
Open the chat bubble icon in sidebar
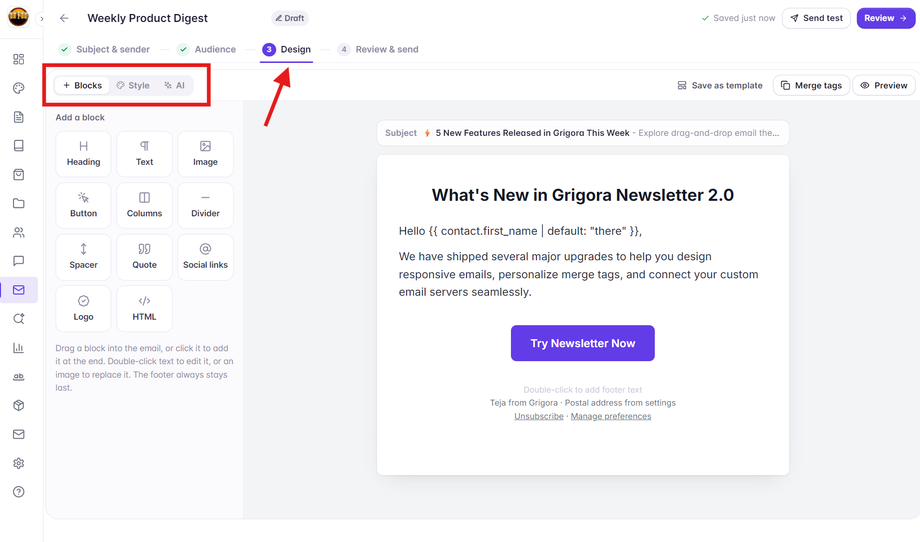point(19,261)
